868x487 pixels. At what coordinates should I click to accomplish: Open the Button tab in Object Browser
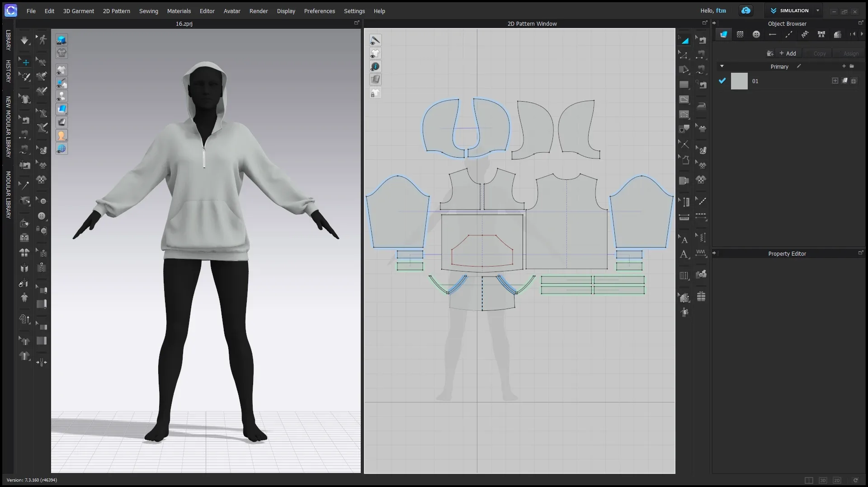tap(756, 34)
